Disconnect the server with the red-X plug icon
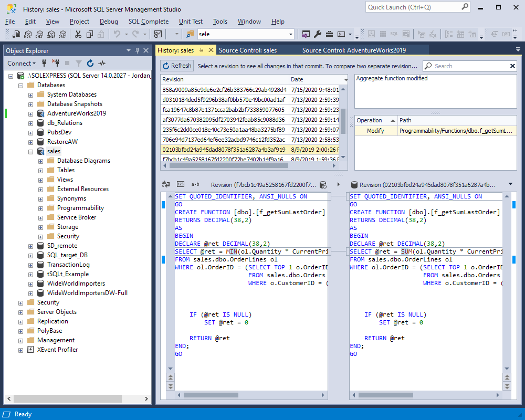Image resolution: width=525 pixels, height=420 pixels. tap(56, 63)
